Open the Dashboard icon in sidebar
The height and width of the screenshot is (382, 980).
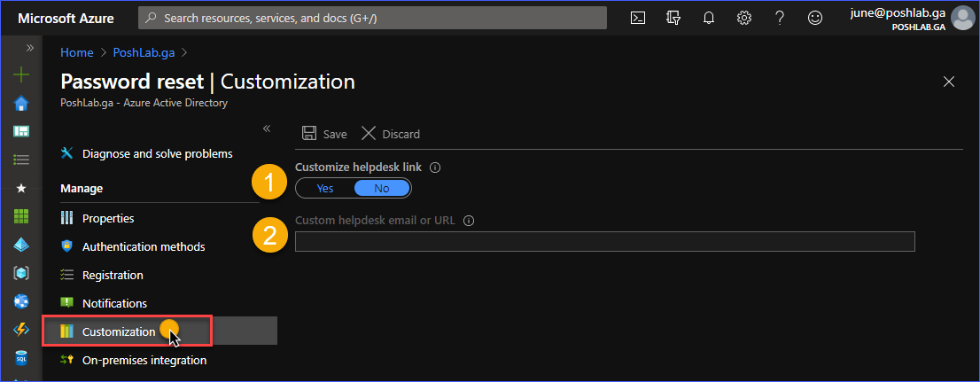click(21, 131)
